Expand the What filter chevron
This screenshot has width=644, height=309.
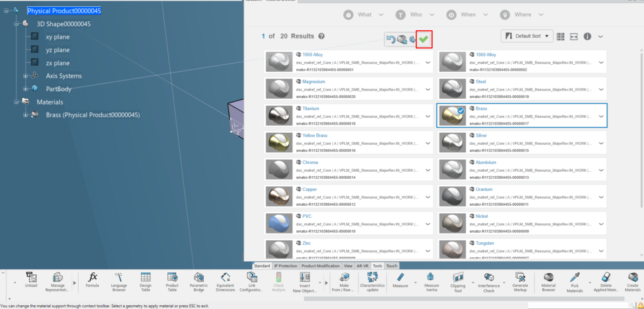pyautogui.click(x=381, y=15)
